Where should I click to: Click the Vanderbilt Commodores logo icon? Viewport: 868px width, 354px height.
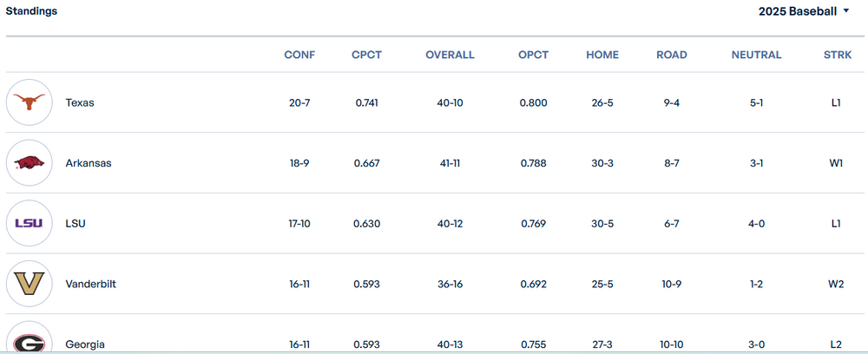pyautogui.click(x=30, y=284)
